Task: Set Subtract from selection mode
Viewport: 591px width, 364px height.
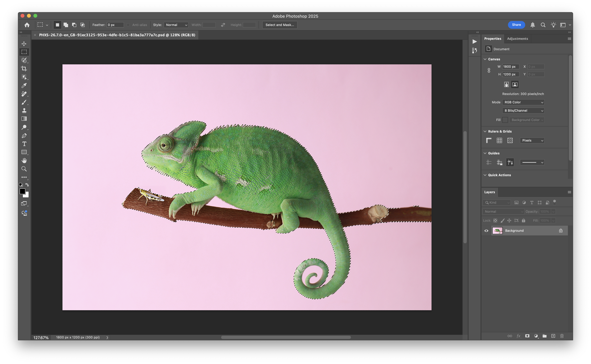Action: [74, 25]
